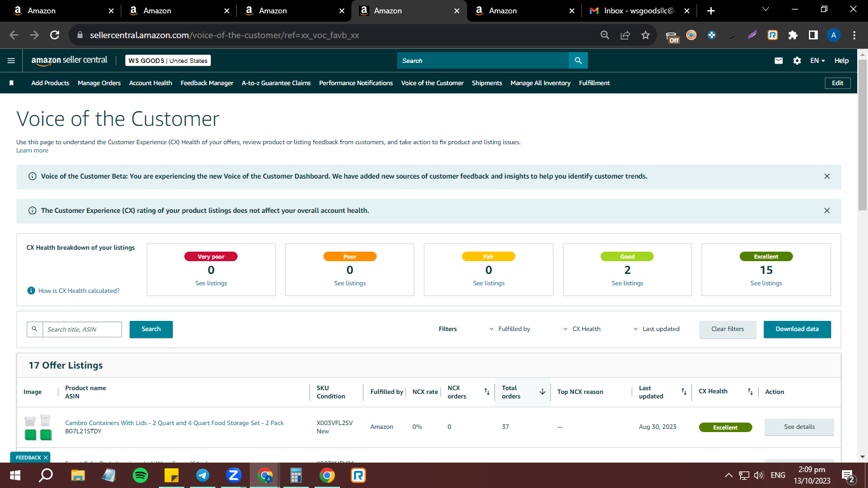Open the Chrome three-dot menu
Screen dimensions: 868x488
[x=854, y=36]
